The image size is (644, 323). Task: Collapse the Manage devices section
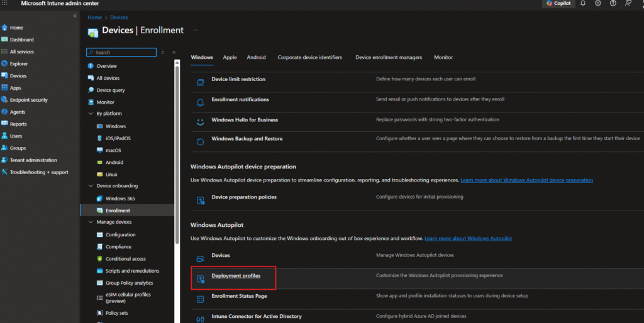click(91, 222)
